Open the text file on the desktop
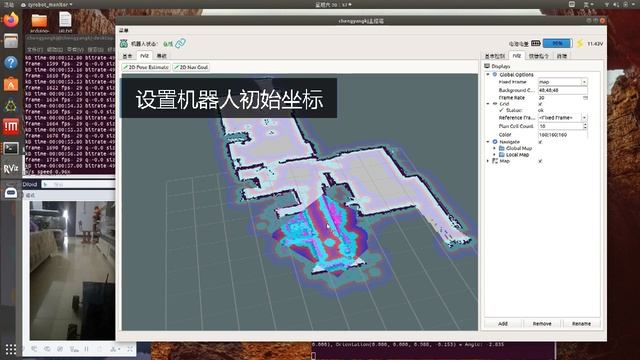This screenshot has height=360, width=640. [65, 20]
